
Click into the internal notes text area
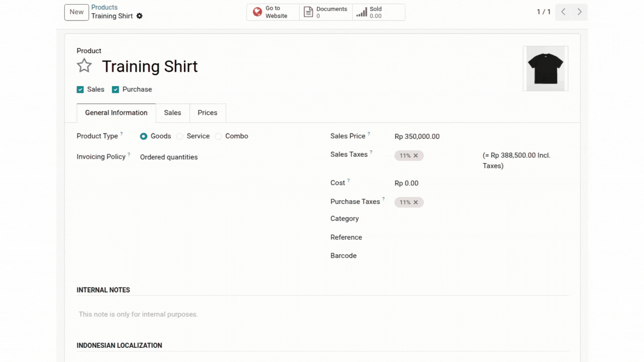323,314
